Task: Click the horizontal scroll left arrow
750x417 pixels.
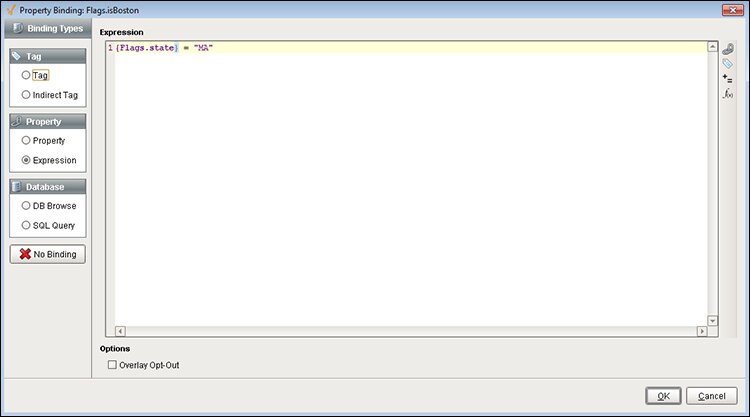Action: (120, 331)
